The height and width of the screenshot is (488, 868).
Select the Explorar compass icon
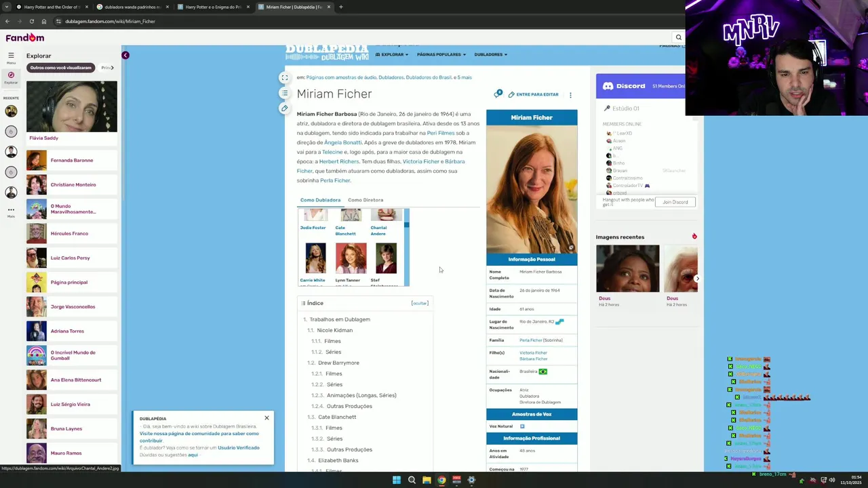[11, 75]
